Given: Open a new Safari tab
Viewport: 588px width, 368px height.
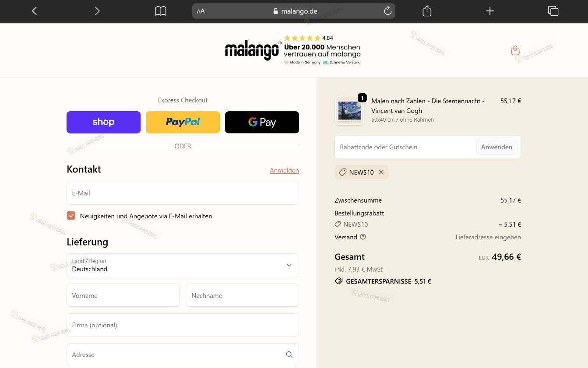Looking at the screenshot, I should click(490, 11).
